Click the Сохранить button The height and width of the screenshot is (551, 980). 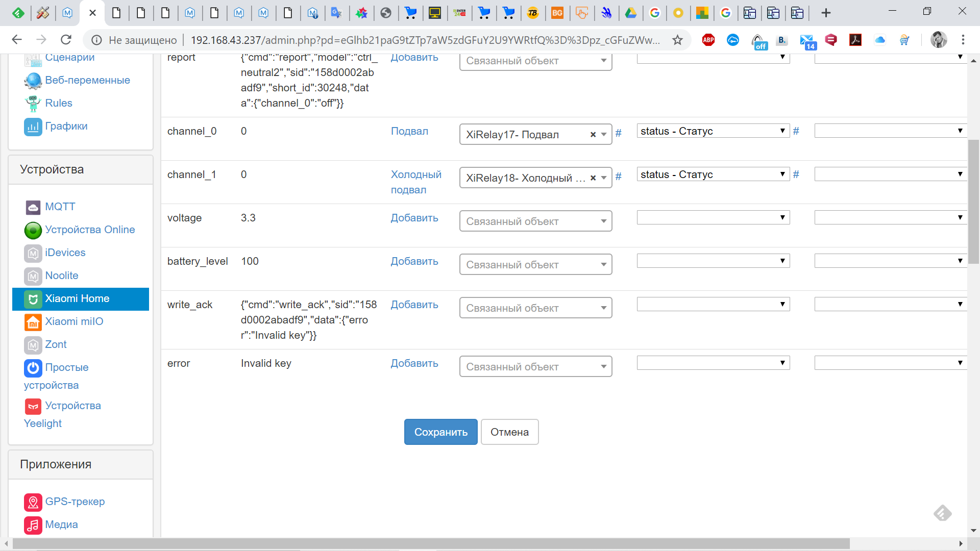(x=440, y=433)
